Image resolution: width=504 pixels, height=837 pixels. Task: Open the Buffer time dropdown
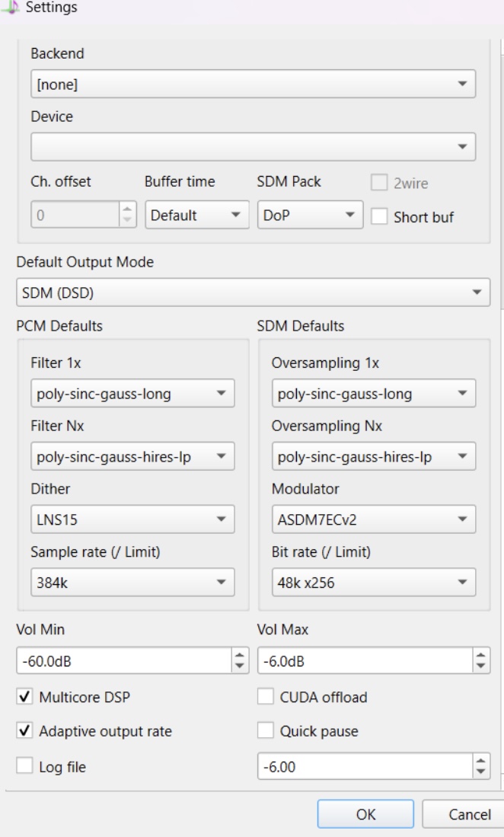[x=196, y=216]
